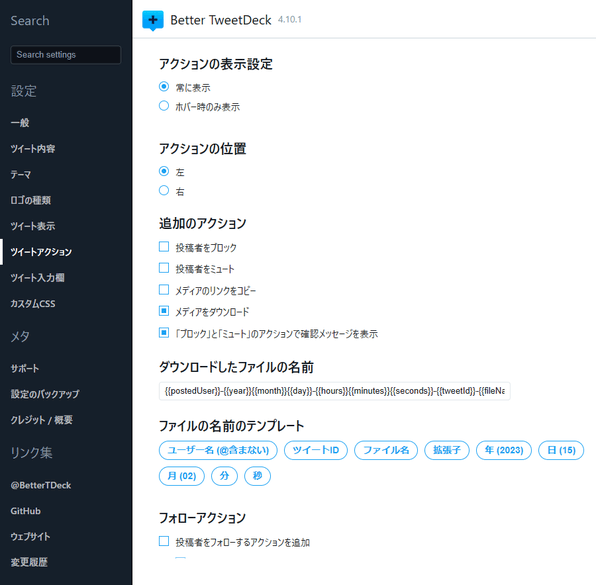596x585 pixels.
Task: Insert 分 template token
Action: point(224,476)
